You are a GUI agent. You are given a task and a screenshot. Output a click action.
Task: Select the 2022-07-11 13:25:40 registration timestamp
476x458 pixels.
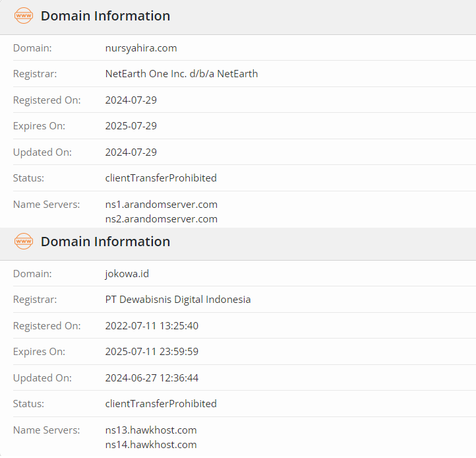[x=152, y=326]
